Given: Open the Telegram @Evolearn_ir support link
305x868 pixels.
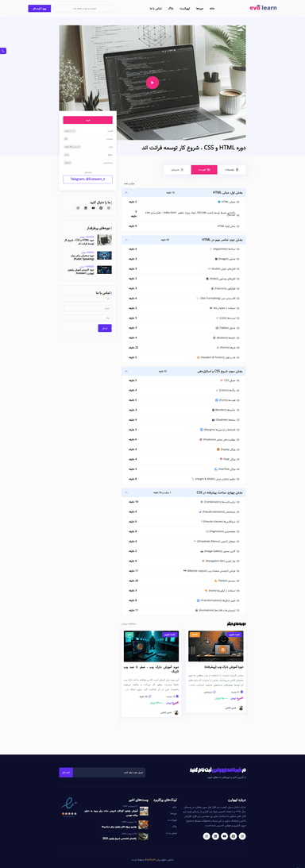Looking at the screenshot, I should [87, 179].
